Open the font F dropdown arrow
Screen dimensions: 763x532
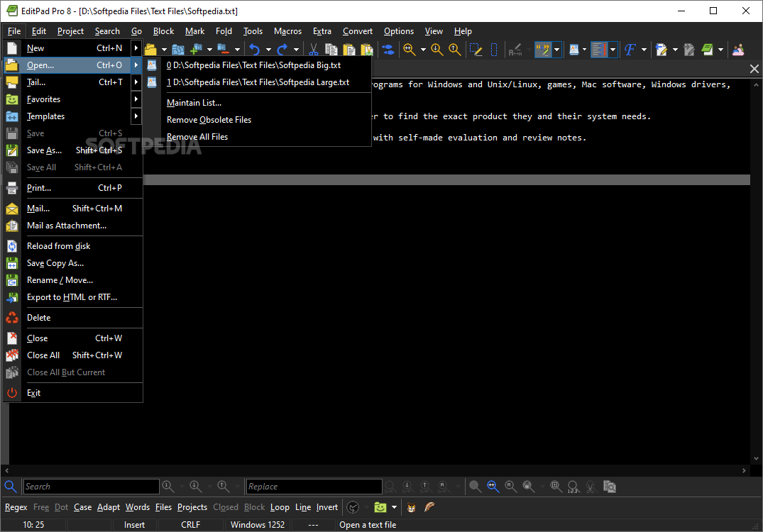coord(644,49)
